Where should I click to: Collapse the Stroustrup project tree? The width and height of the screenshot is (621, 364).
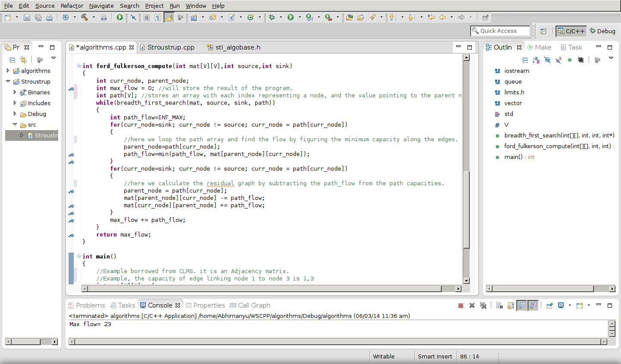click(x=8, y=81)
